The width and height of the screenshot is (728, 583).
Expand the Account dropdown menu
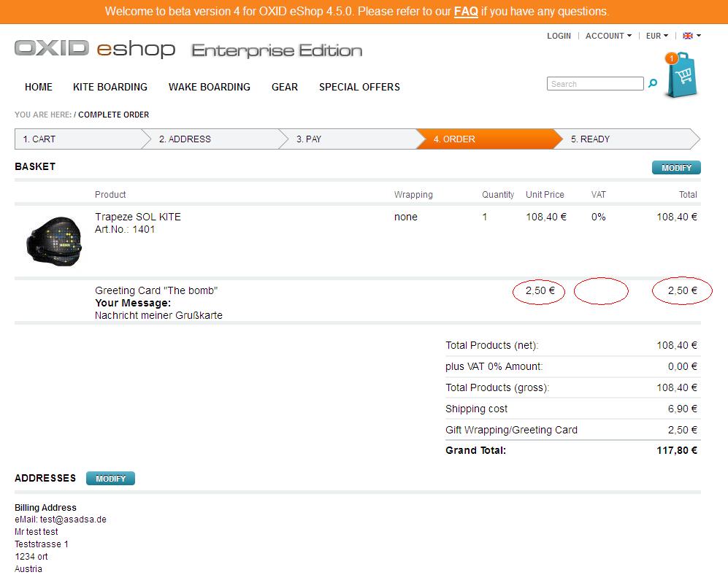(608, 36)
